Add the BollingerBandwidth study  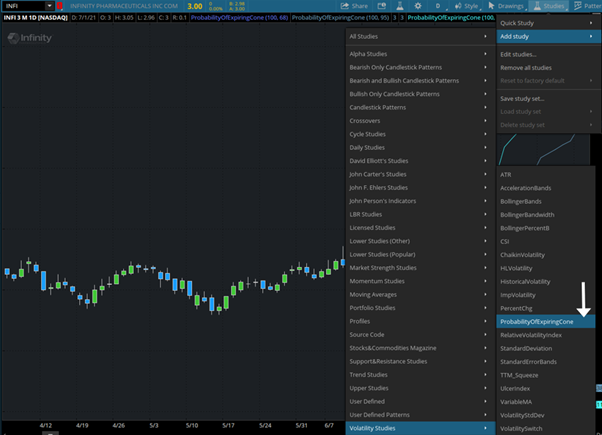click(546, 215)
